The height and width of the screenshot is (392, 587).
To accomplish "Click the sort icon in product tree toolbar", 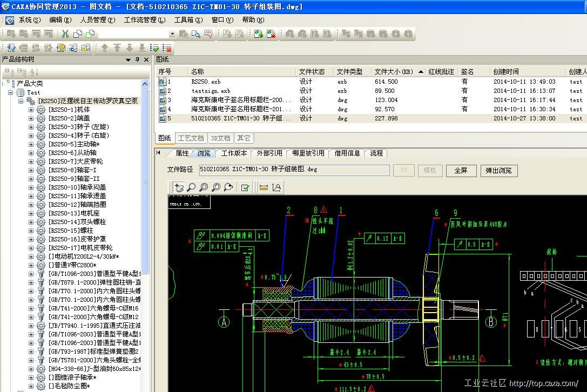I will 34,72.
